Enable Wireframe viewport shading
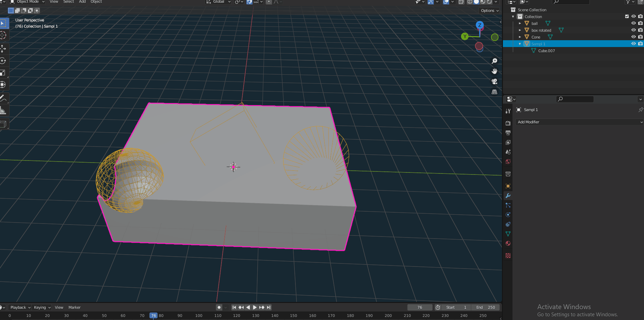The width and height of the screenshot is (644, 320). [x=470, y=2]
